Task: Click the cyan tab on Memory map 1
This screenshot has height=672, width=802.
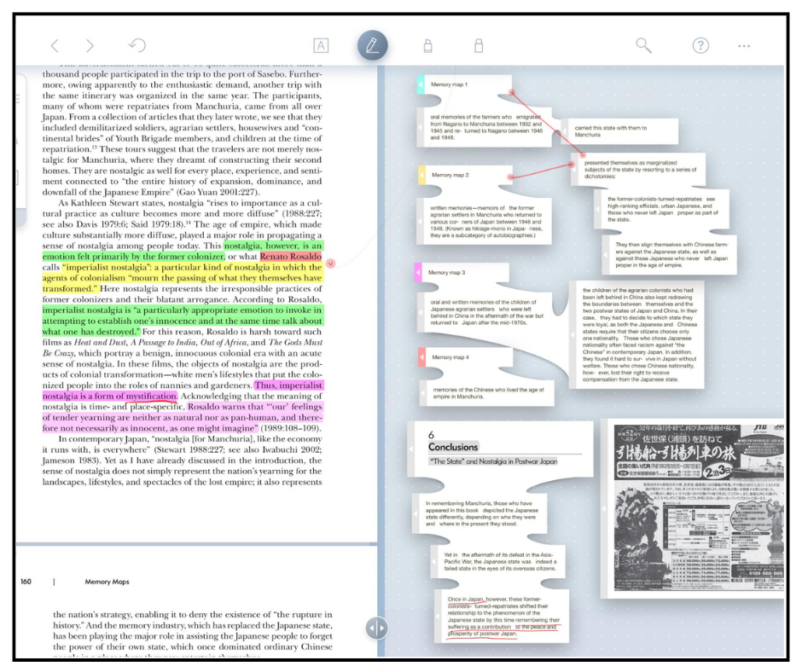Action: click(421, 84)
